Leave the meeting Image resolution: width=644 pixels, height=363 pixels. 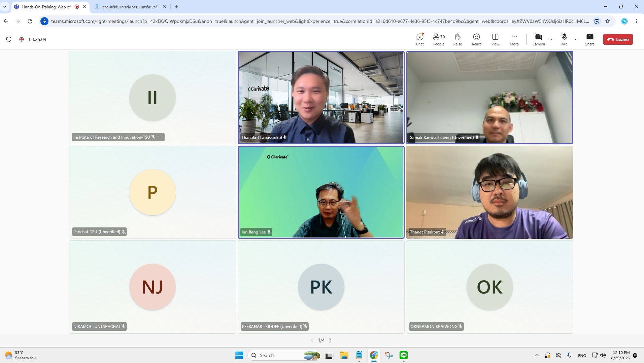click(x=618, y=39)
